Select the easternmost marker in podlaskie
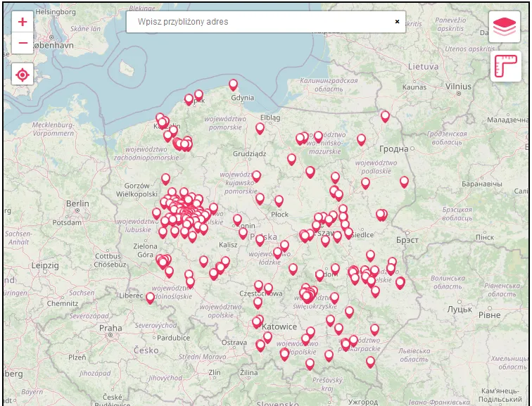532x406 pixels. coord(404,182)
